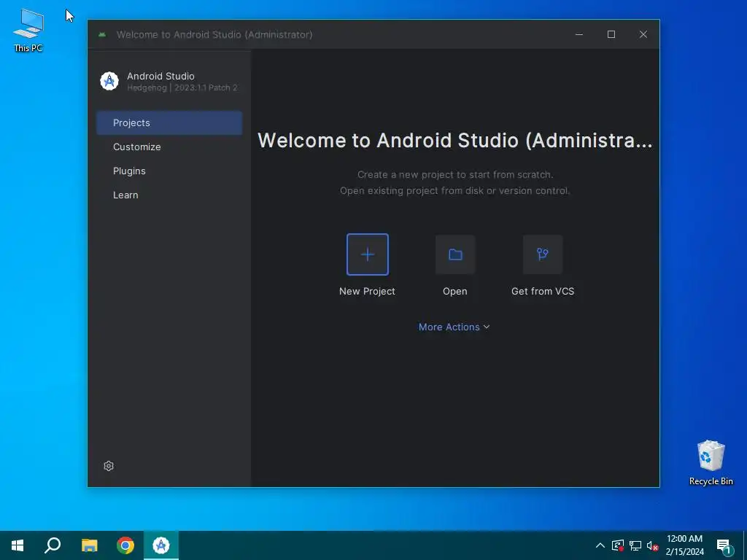Go to the Learn tab

169,195
